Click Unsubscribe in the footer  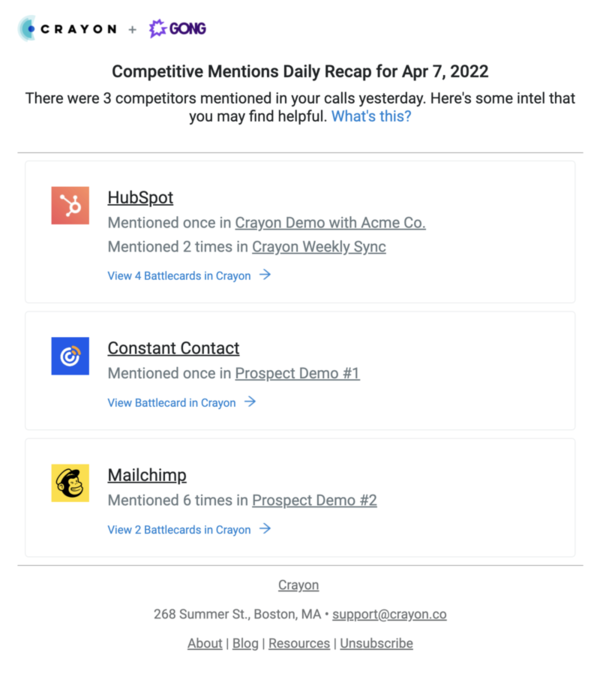tap(376, 644)
